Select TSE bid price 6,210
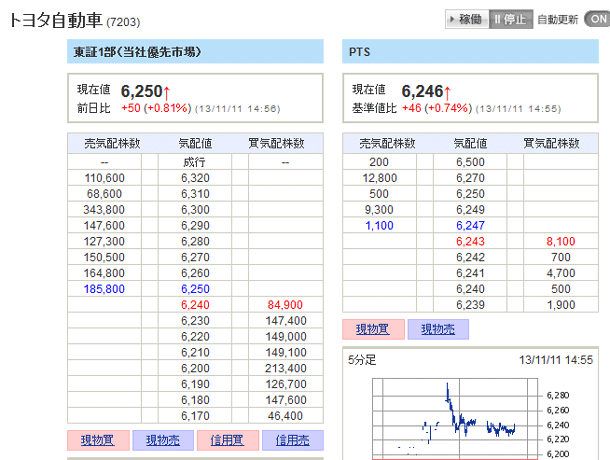Image resolution: width=610 pixels, height=460 pixels. 195,353
